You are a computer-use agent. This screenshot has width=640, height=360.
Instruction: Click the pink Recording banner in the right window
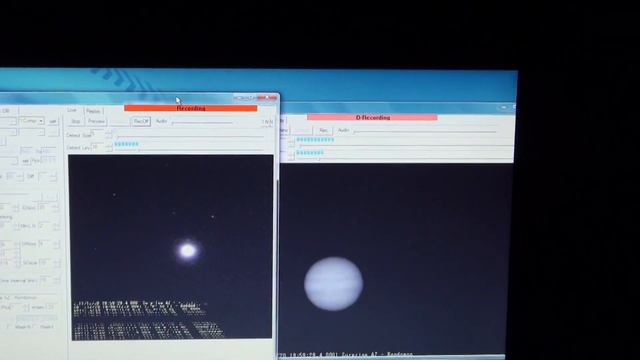tap(372, 118)
